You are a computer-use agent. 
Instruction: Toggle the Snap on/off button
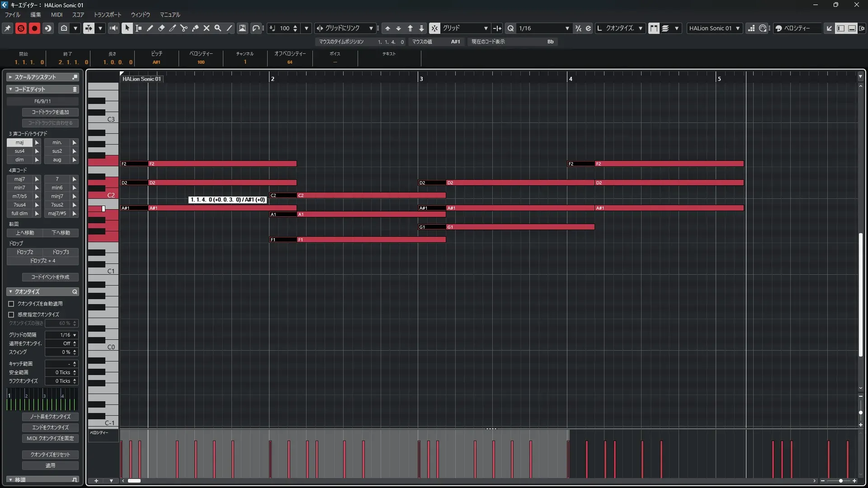[x=434, y=28]
